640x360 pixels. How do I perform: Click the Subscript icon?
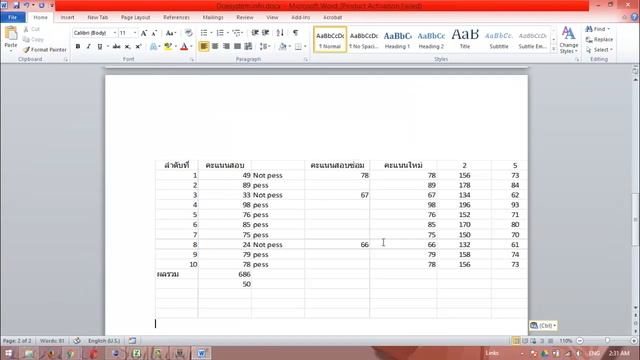click(127, 47)
